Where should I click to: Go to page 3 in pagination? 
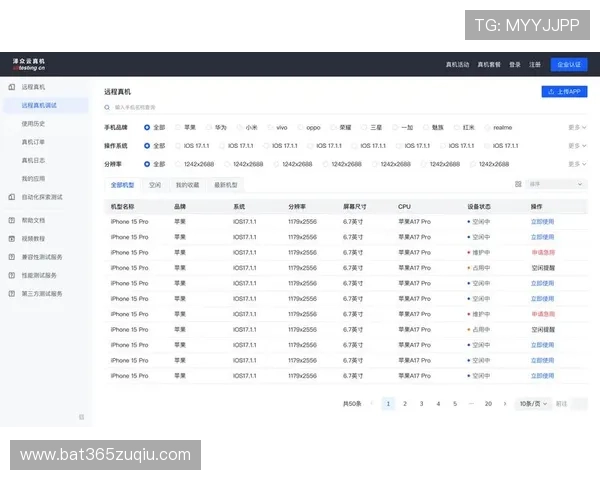pyautogui.click(x=421, y=404)
